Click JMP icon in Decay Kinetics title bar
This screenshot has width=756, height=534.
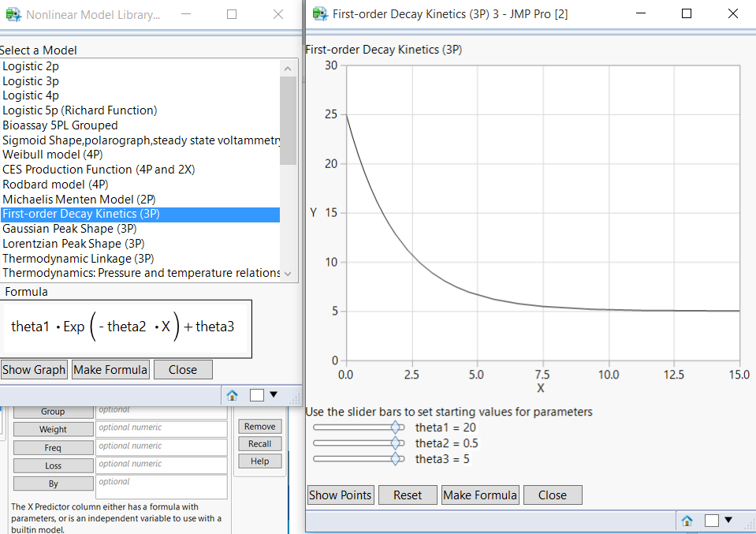tap(320, 14)
